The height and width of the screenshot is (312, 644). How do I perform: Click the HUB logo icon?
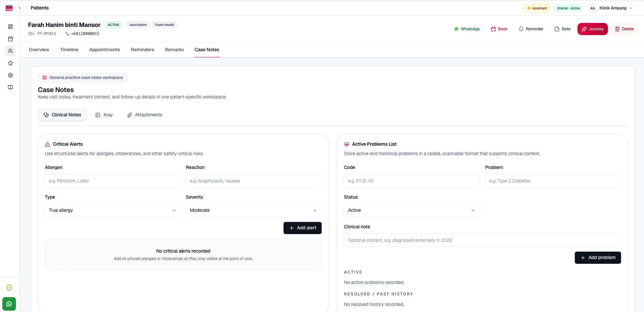9,8
